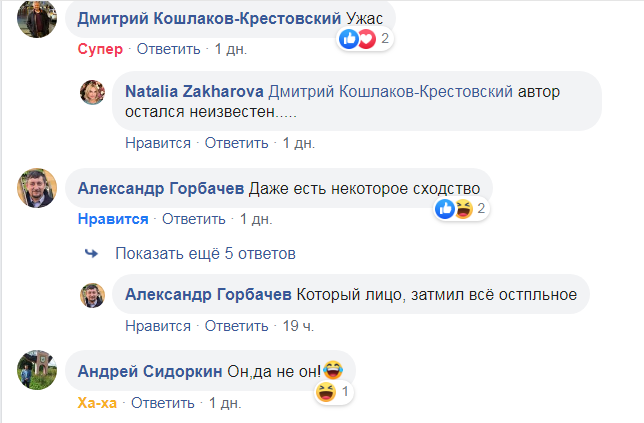Toggle bold 'Нравится' on Александр Горбачев's comment

pyautogui.click(x=113, y=219)
